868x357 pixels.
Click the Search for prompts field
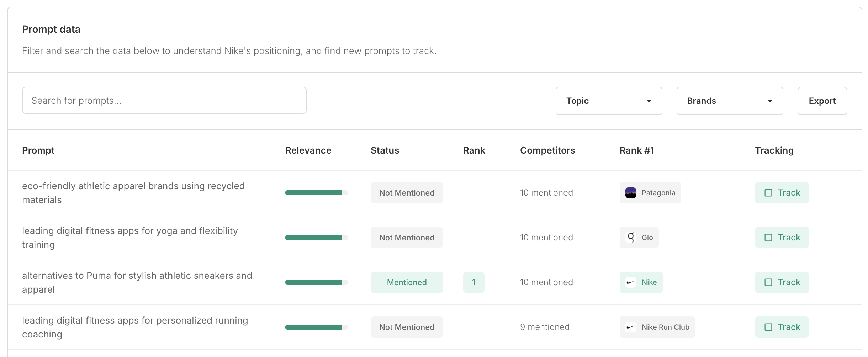click(164, 101)
